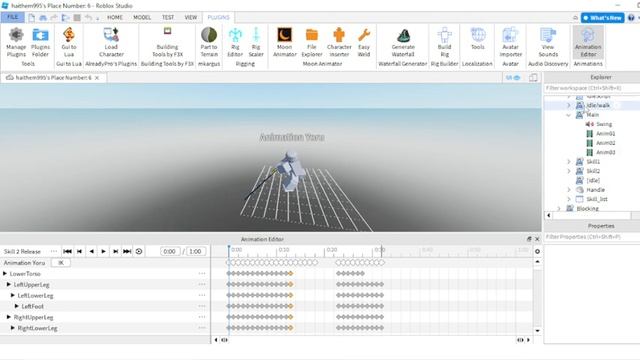Switch to the TEST tab
The height and width of the screenshot is (360, 640).
pos(168,18)
